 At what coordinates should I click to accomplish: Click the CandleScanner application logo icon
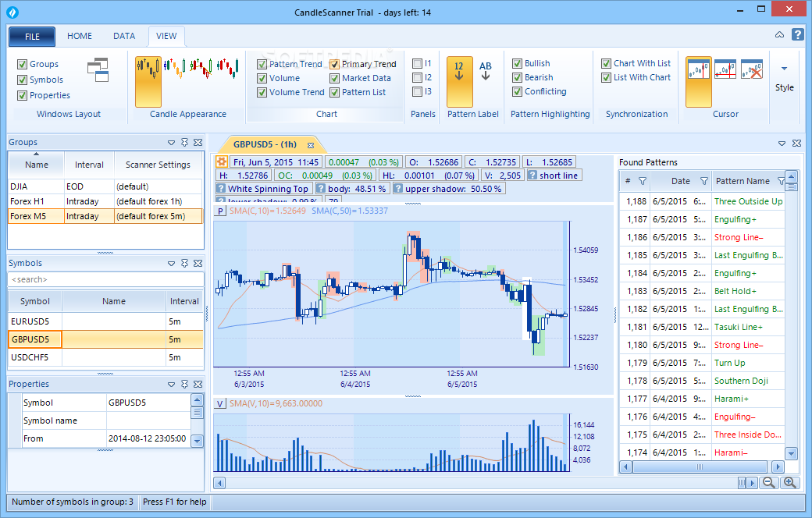tap(12, 12)
